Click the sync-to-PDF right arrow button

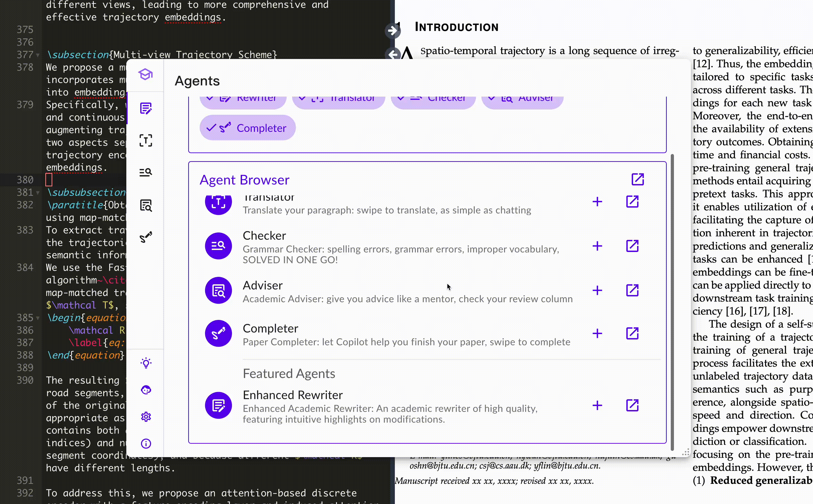(392, 31)
